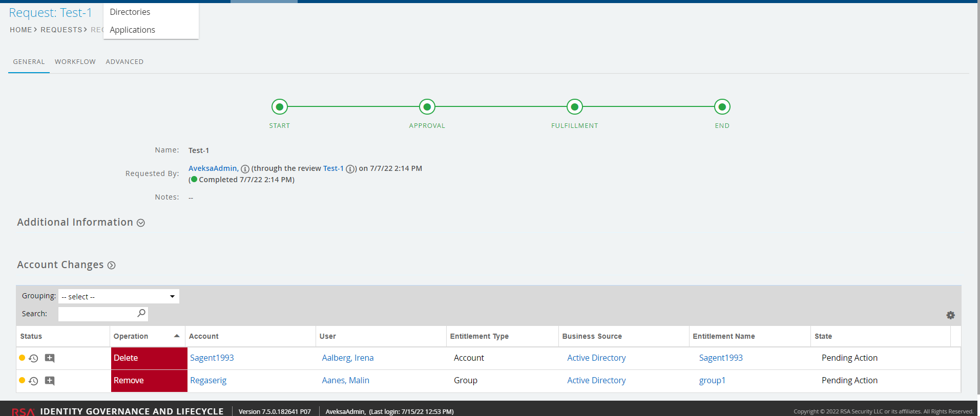This screenshot has width=980, height=416.
Task: Choose Applications from the open menu
Action: pos(132,30)
